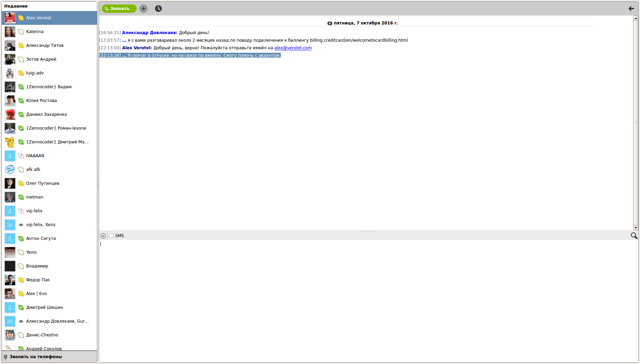The height and width of the screenshot is (364, 640).
Task: Open inetman conversation
Action: [49, 197]
